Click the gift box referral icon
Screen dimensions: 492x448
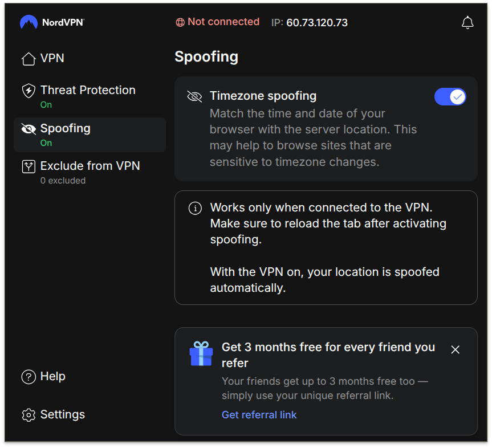pos(201,353)
